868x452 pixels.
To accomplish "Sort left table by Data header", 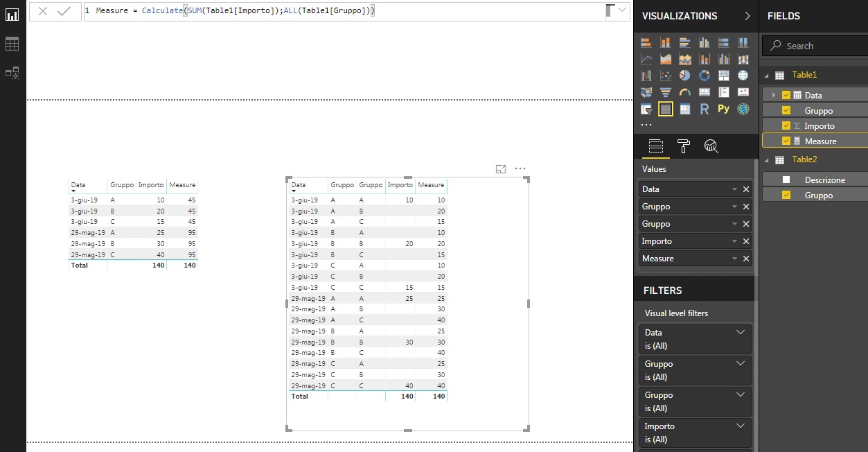I will (78, 185).
